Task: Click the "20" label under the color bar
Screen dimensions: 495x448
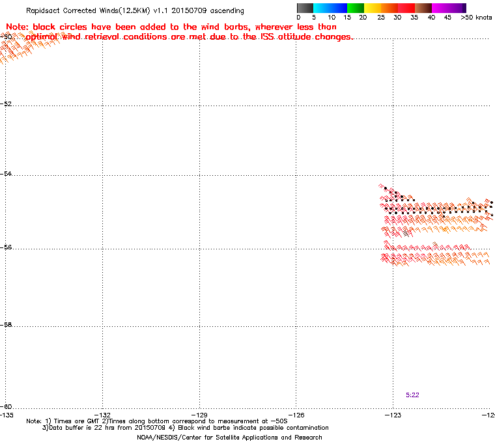Action: (x=363, y=18)
